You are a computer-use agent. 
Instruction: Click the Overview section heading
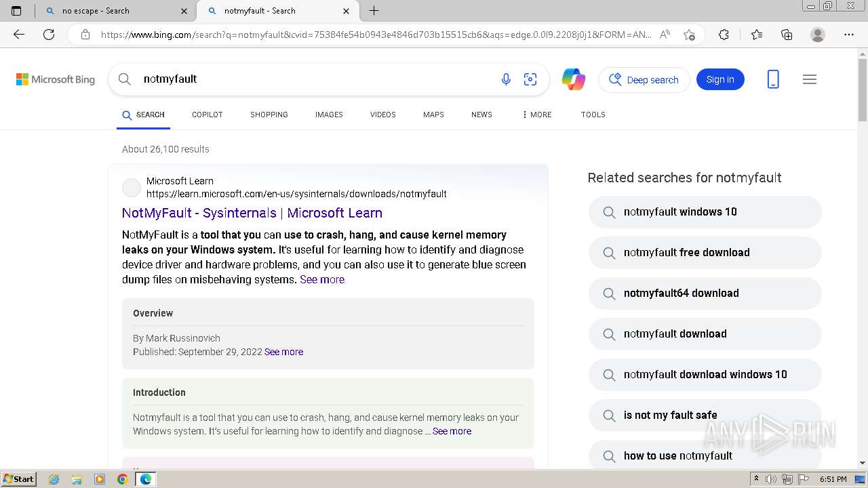point(153,313)
